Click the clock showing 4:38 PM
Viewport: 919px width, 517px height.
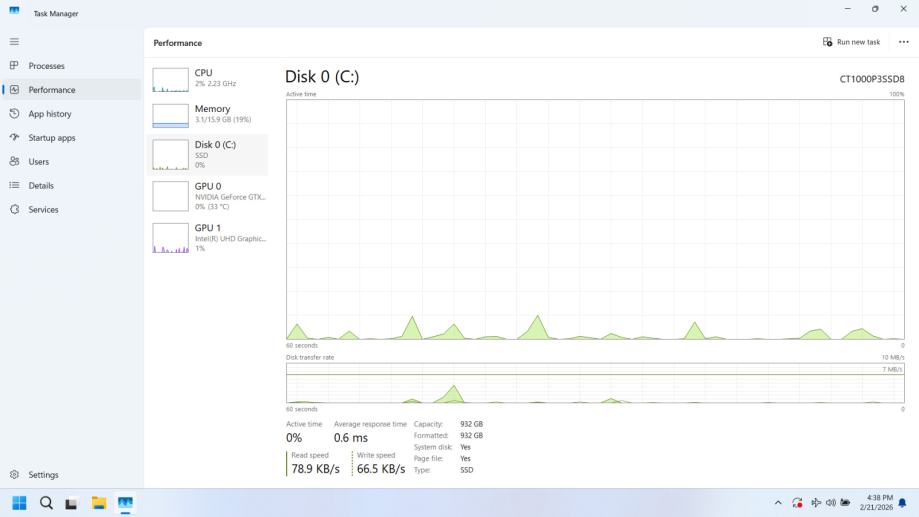click(x=879, y=498)
